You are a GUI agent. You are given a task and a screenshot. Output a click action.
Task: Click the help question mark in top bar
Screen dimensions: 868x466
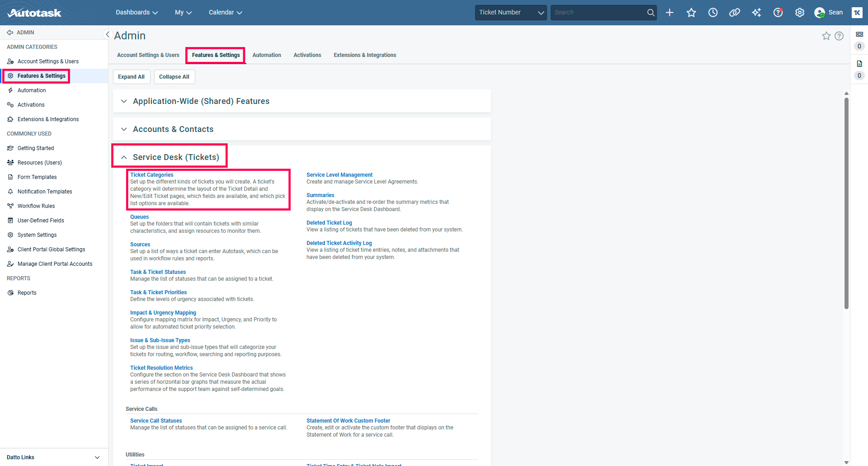point(778,13)
